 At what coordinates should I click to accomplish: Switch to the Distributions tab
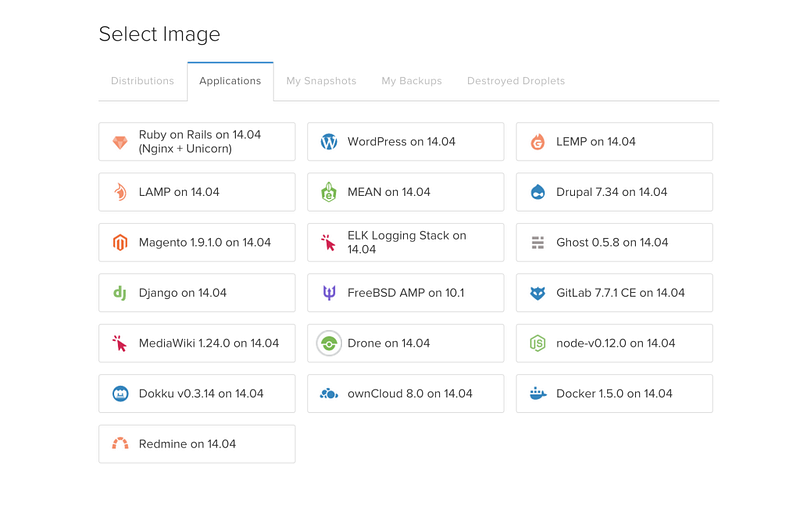point(142,81)
